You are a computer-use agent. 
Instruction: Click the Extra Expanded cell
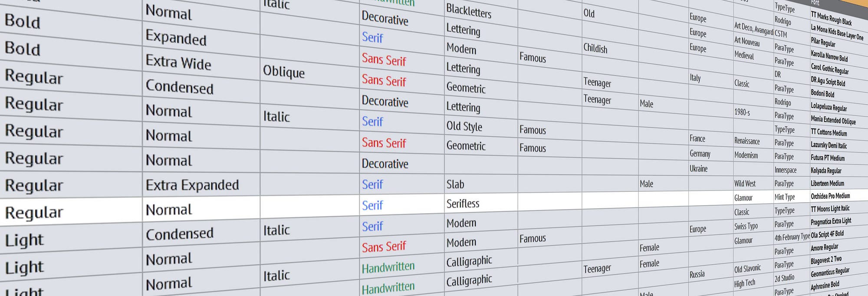[192, 185]
